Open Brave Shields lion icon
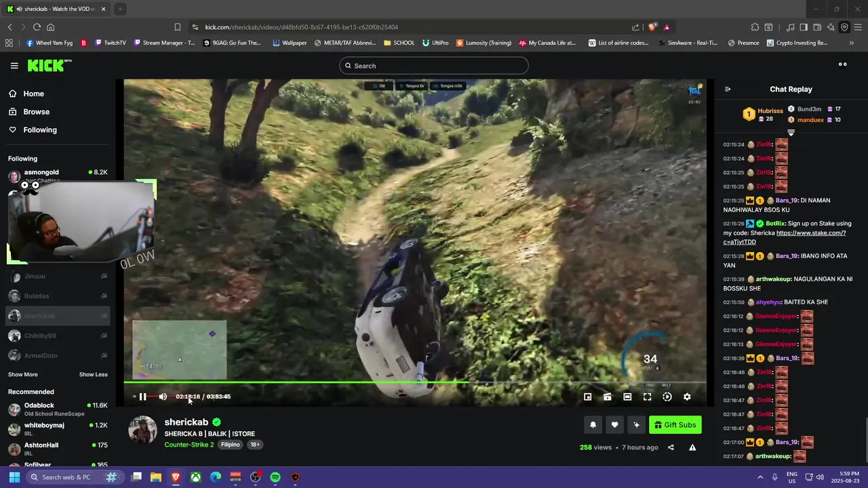This screenshot has width=868, height=488. tap(652, 27)
